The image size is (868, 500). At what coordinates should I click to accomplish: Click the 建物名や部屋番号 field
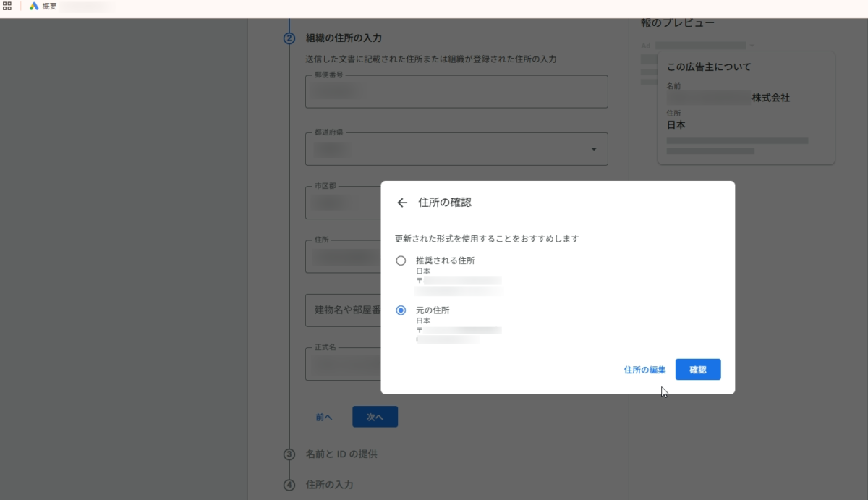(x=343, y=310)
